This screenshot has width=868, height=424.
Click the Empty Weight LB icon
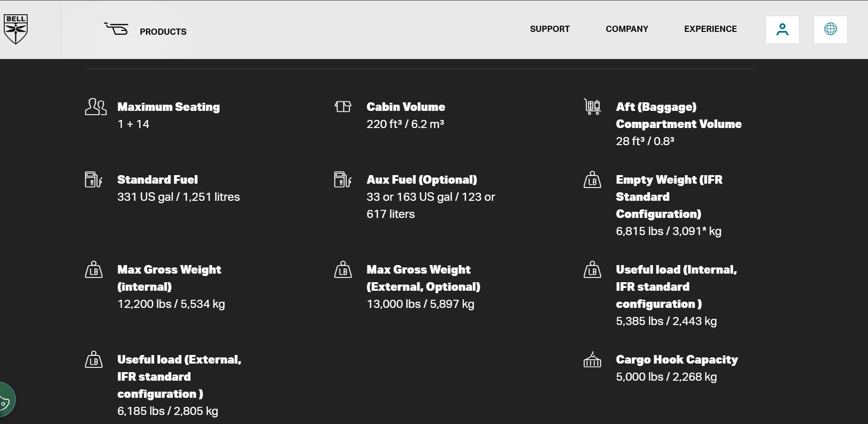pyautogui.click(x=593, y=180)
